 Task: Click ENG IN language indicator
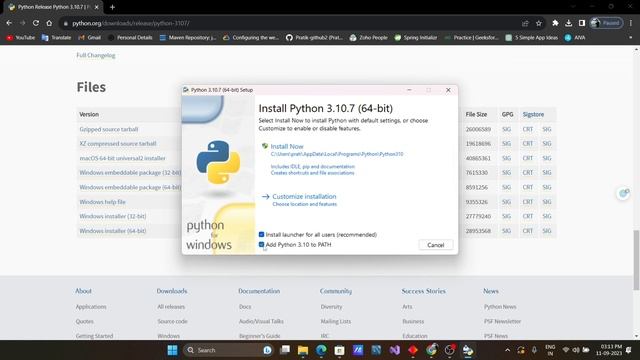pyautogui.click(x=550, y=350)
